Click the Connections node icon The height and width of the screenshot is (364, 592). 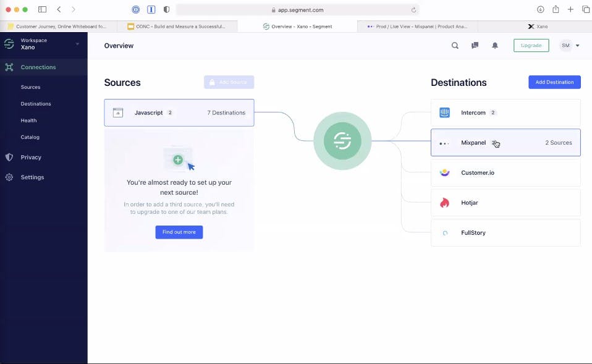point(9,67)
